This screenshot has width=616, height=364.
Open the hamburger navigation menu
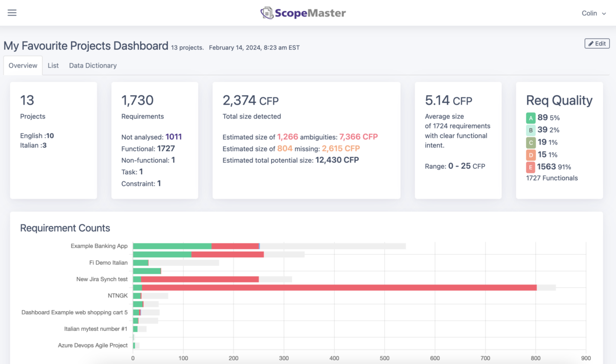tap(12, 13)
